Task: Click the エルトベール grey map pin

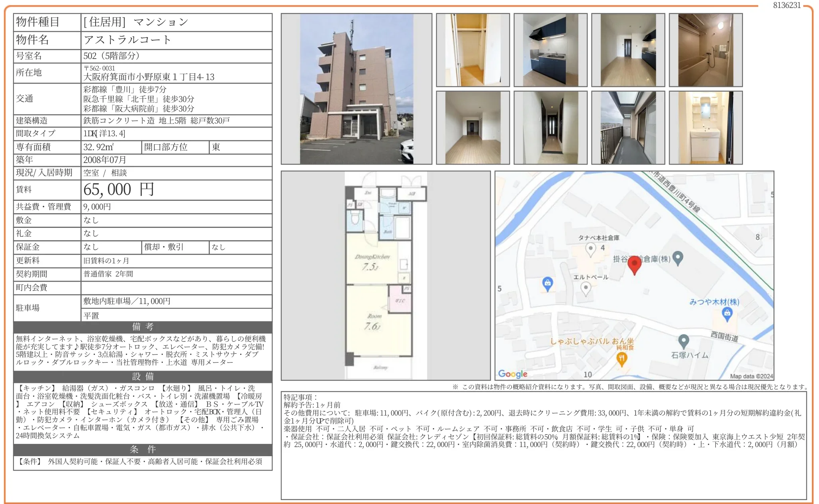Action: point(586,288)
